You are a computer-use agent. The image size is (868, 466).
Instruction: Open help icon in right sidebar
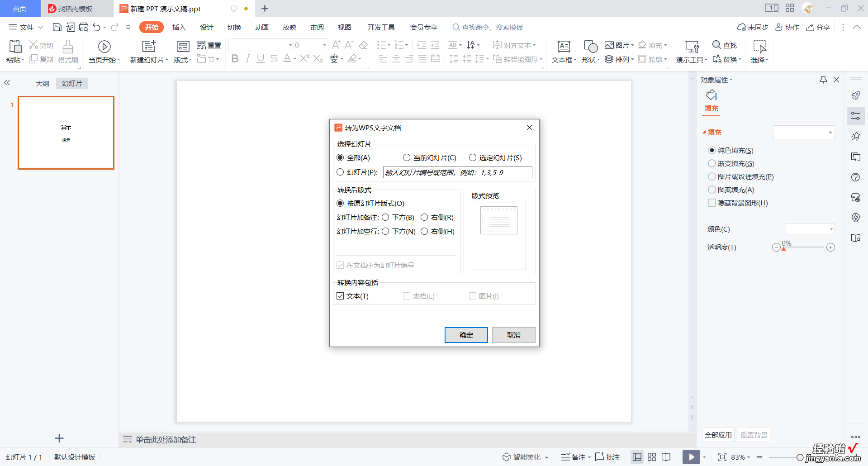[855, 177]
